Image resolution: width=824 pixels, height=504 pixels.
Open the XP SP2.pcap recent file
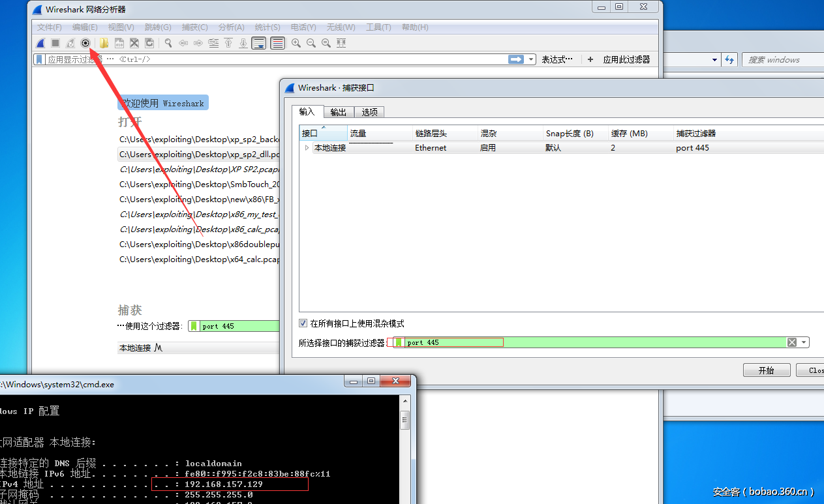pyautogui.click(x=196, y=169)
